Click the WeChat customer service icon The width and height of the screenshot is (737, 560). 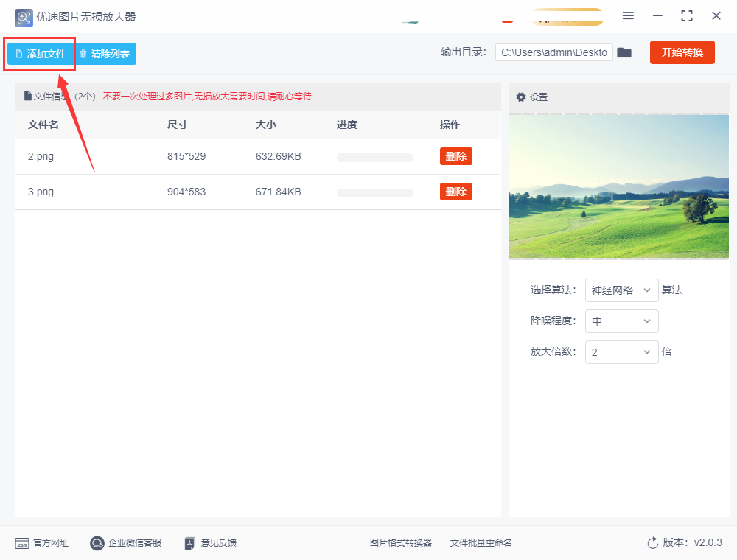[x=97, y=543]
